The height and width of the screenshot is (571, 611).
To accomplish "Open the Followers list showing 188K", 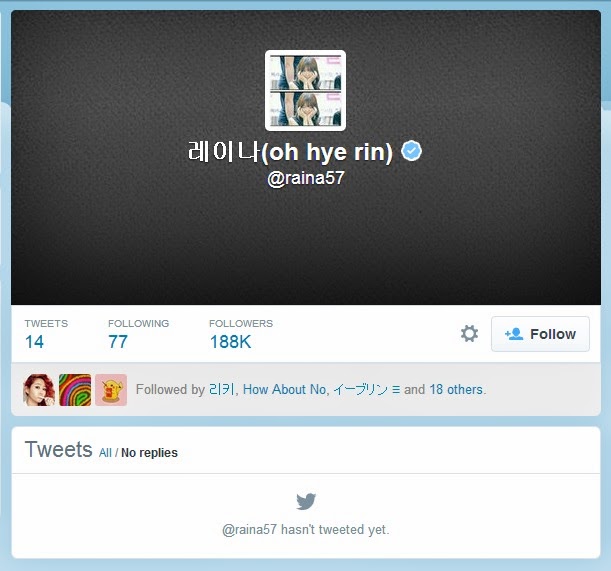I will (x=241, y=334).
